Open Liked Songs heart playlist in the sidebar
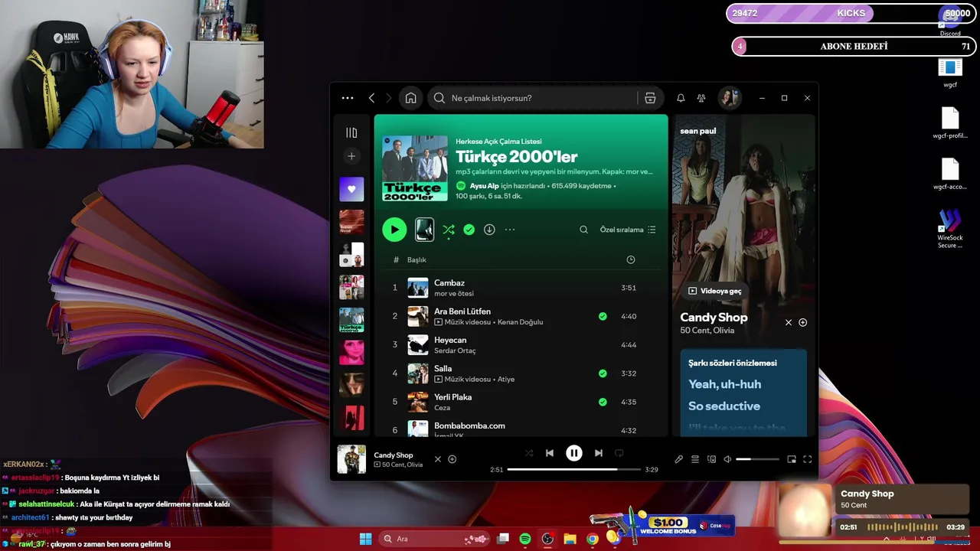980x551 pixels. 351,189
